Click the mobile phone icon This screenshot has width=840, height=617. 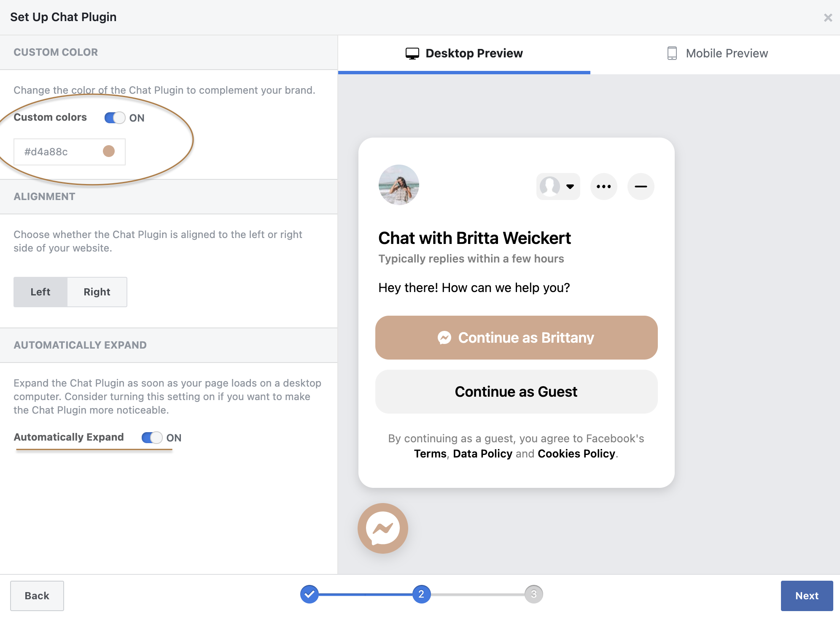[x=672, y=54]
